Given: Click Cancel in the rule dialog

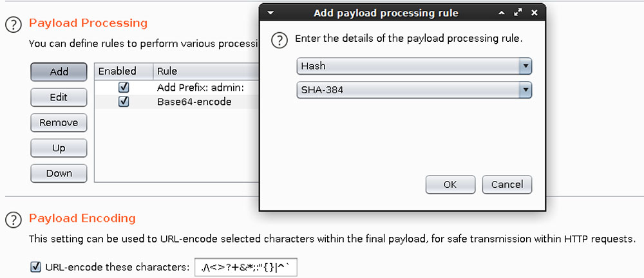Looking at the screenshot, I should 507,185.
